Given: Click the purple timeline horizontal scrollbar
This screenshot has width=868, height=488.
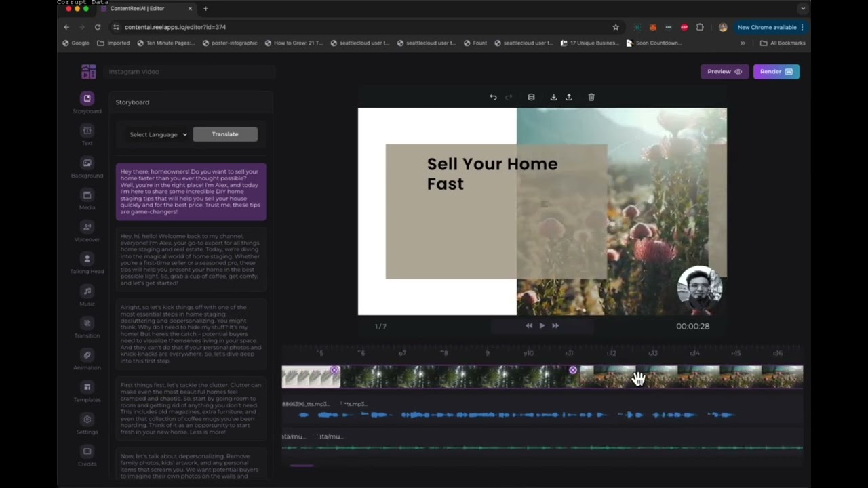Looking at the screenshot, I should tap(302, 466).
